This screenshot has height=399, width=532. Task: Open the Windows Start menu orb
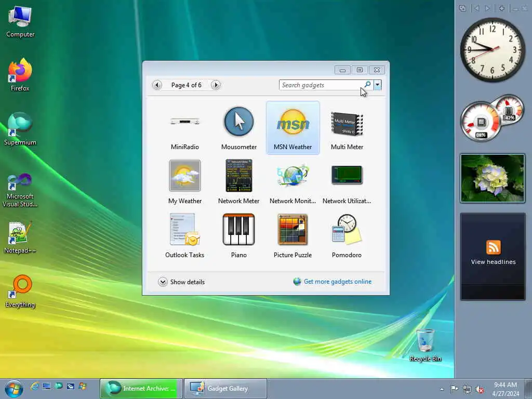[14, 389]
